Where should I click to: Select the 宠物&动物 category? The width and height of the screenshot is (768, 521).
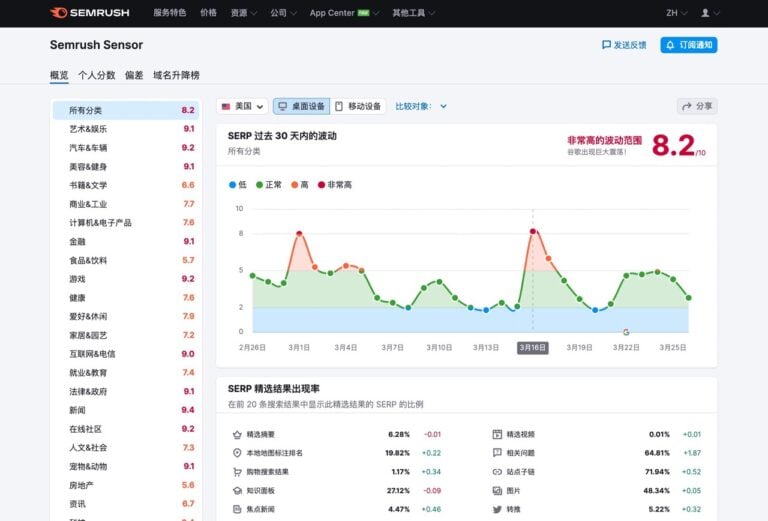click(x=126, y=466)
